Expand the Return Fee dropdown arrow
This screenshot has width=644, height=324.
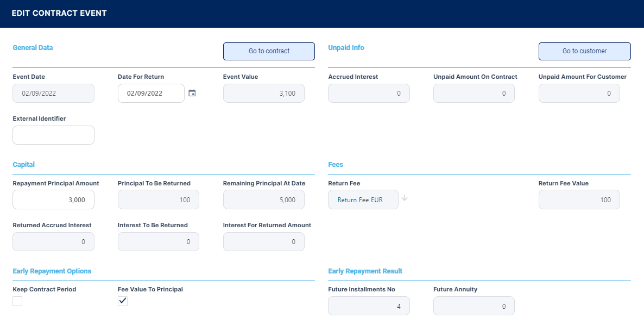[x=405, y=198]
